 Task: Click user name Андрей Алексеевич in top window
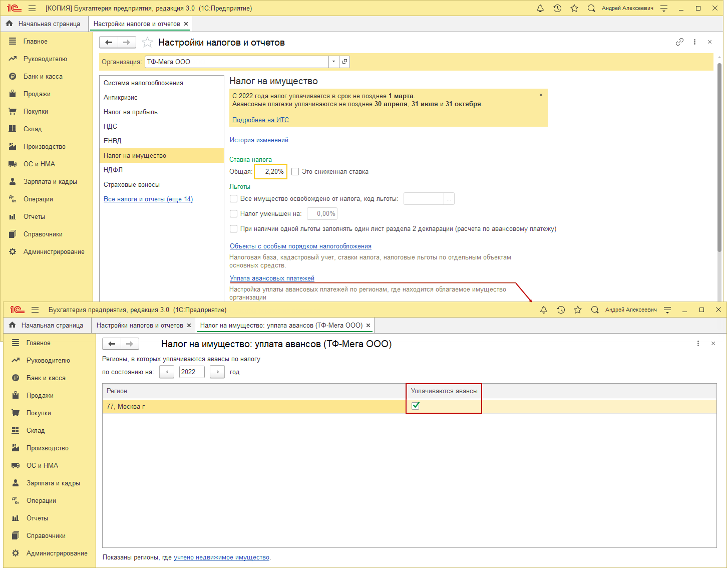pos(627,9)
